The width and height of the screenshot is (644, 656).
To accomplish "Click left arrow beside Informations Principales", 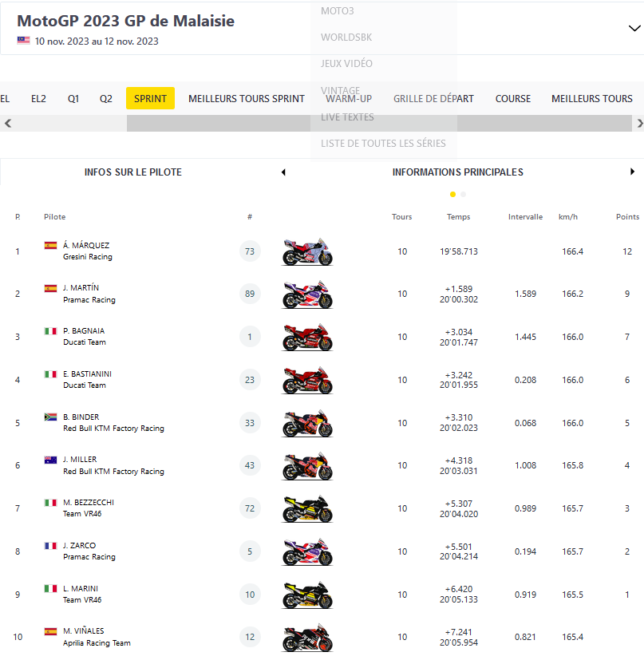I will point(283,172).
